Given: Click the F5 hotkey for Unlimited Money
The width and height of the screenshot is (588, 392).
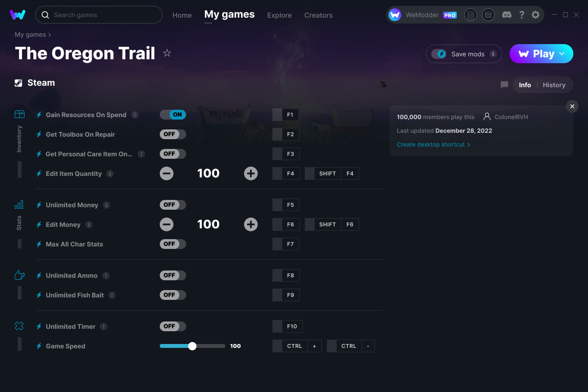Looking at the screenshot, I should [x=286, y=205].
